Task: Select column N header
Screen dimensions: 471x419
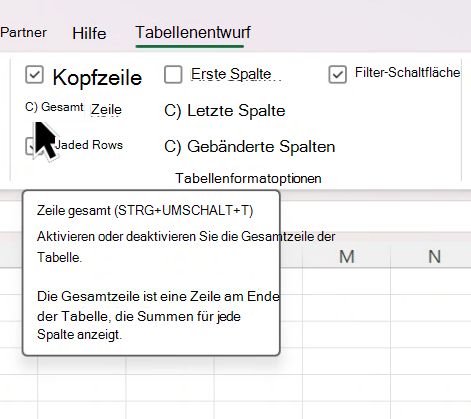Action: tap(434, 257)
